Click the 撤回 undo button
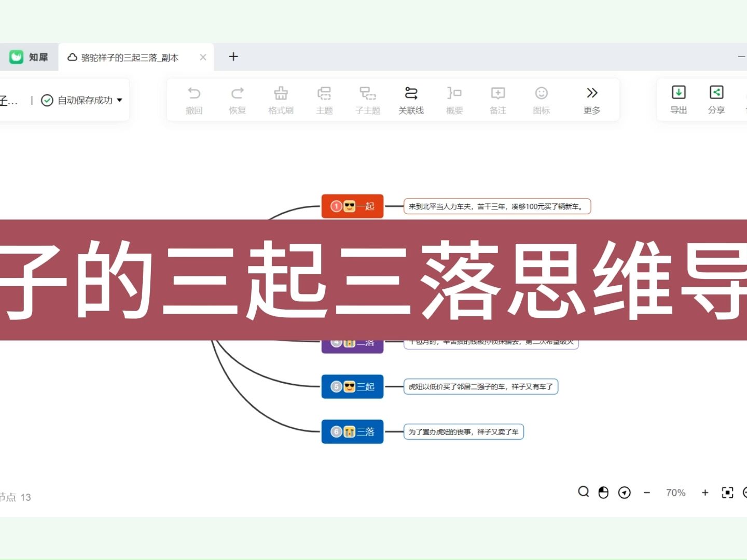The width and height of the screenshot is (747, 560). pyautogui.click(x=194, y=101)
